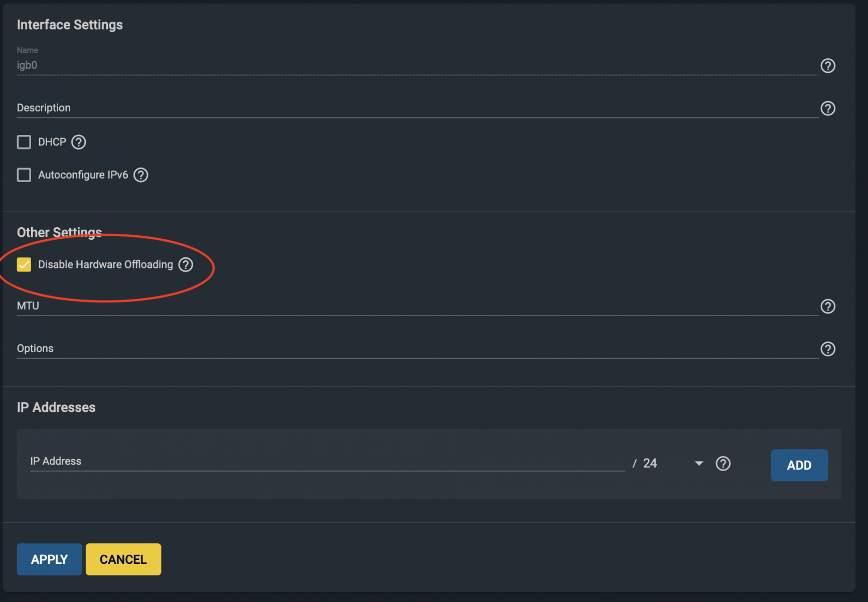The image size is (868, 602).
Task: Focus the Description input field
Action: (x=417, y=108)
